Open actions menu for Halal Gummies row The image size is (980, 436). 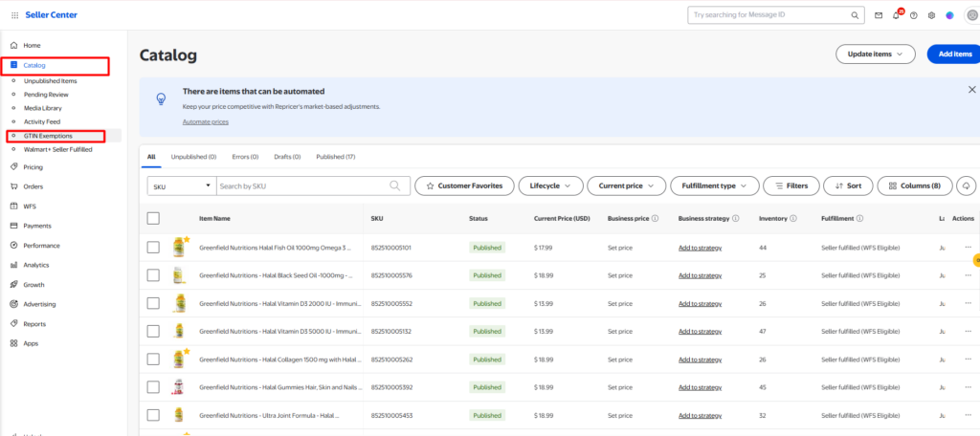[x=969, y=387]
